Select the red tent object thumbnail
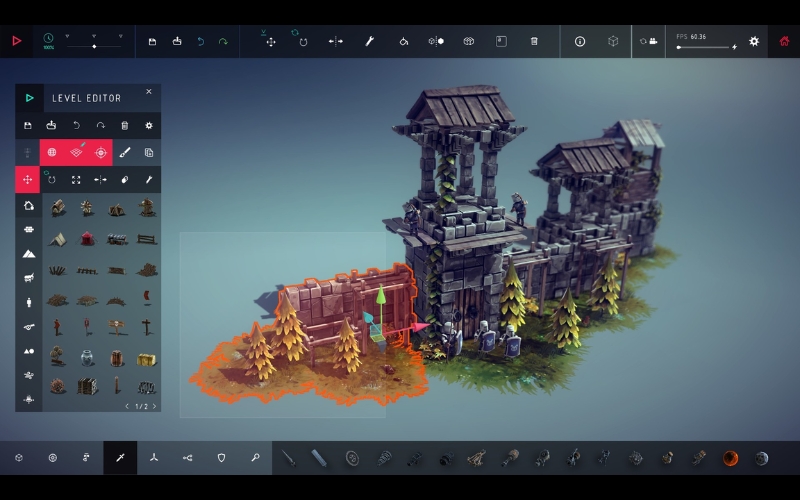This screenshot has width=800, height=500. pos(87,239)
